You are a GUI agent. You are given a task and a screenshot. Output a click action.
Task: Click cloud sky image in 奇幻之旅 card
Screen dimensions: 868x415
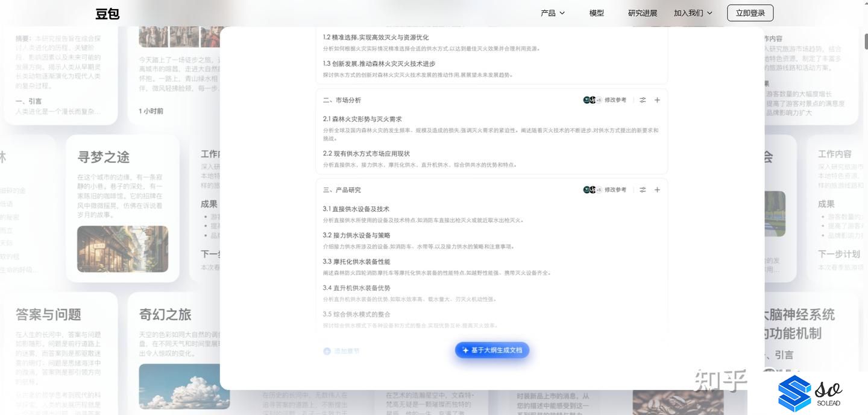184,386
